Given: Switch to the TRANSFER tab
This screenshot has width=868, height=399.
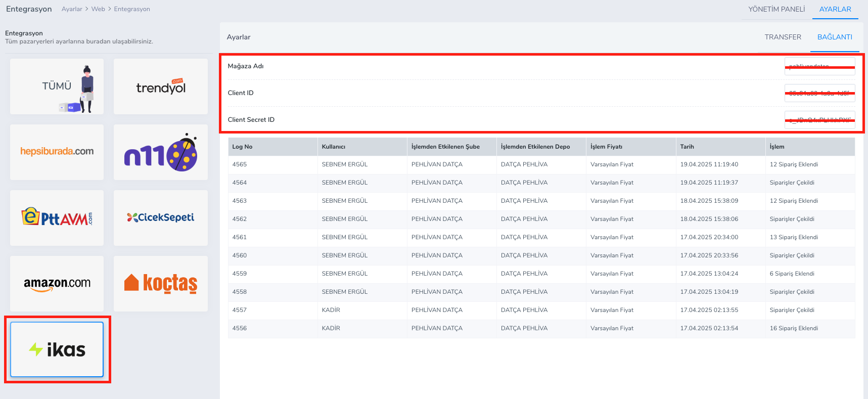Looking at the screenshot, I should point(783,37).
